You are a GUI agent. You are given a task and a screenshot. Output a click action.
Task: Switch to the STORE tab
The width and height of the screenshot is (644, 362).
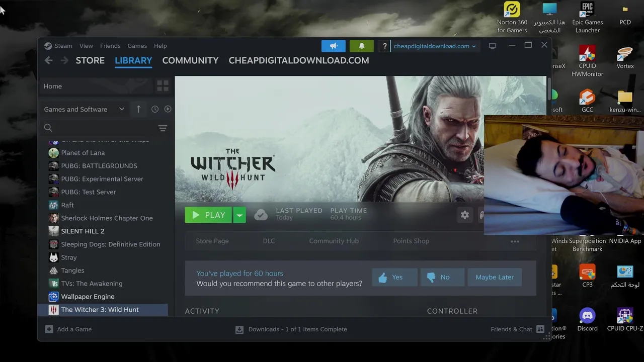[90, 60]
